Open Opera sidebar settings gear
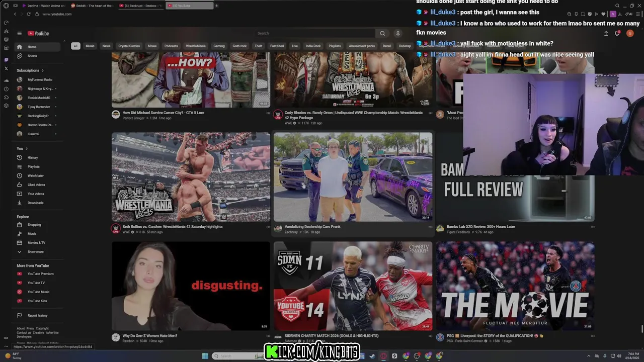The image size is (644, 362). click(6, 106)
